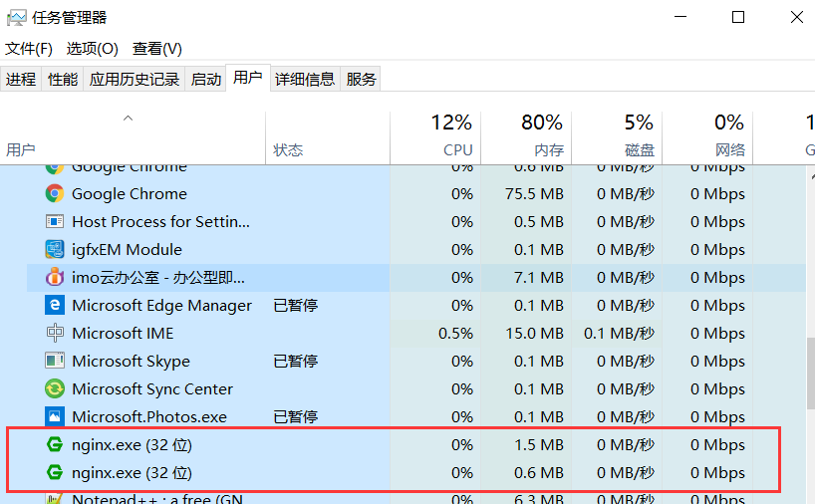The image size is (815, 504).
Task: Click the sort direction arrow above 用户
Action: point(128,118)
